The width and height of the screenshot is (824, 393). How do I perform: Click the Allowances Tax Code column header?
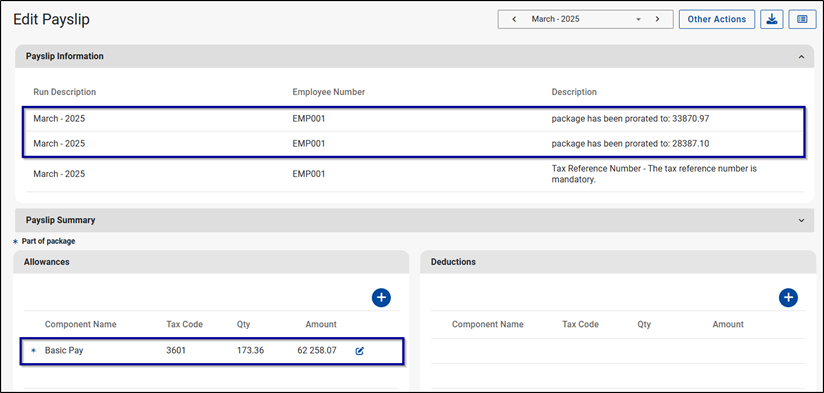point(184,324)
